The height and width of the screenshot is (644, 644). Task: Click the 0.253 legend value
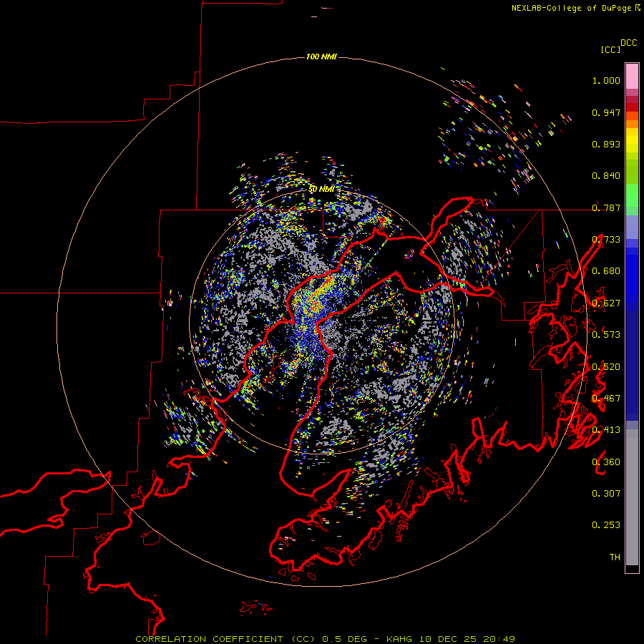click(x=606, y=525)
